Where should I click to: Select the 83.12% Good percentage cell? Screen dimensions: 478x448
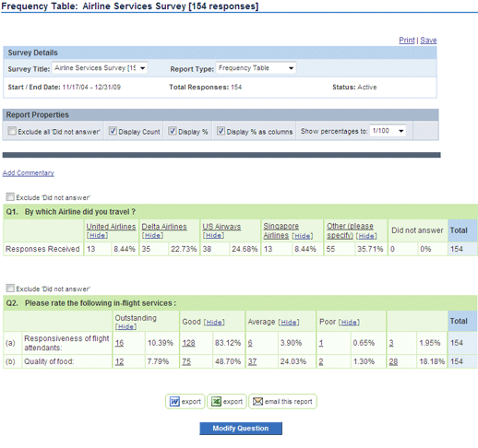pos(228,343)
